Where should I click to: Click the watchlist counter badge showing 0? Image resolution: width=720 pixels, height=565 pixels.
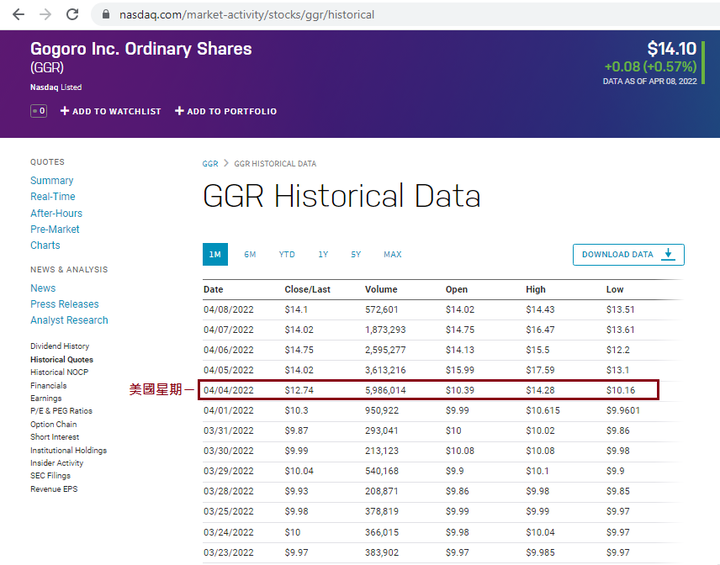[x=39, y=111]
